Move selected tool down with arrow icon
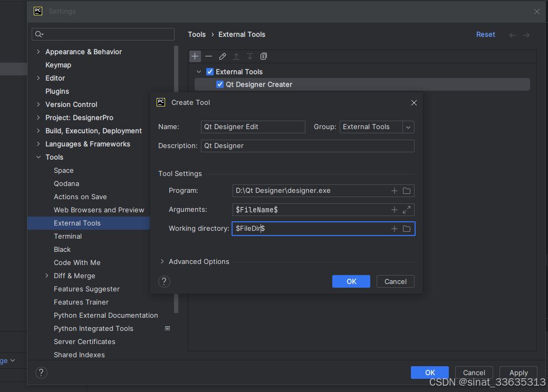Viewport: 548px width, 392px height. (250, 56)
